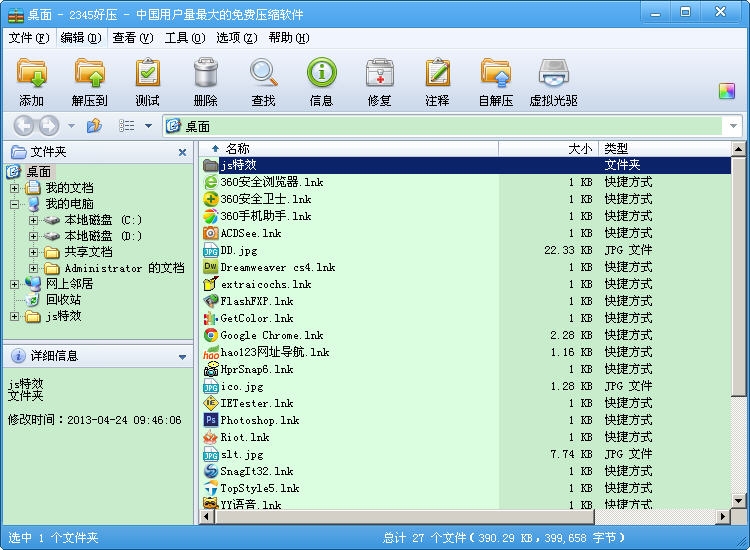
Task: Click the horizontal scrollbar right arrow
Action: [723, 517]
